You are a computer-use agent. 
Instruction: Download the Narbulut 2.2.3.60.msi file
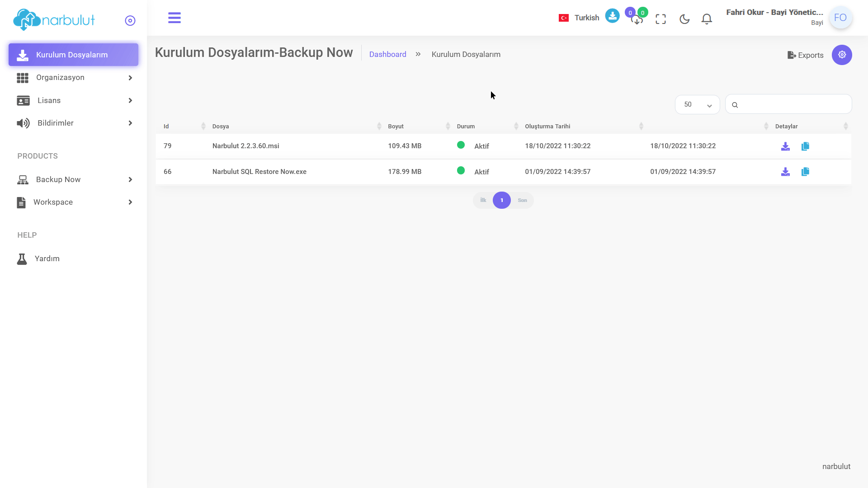click(x=785, y=146)
